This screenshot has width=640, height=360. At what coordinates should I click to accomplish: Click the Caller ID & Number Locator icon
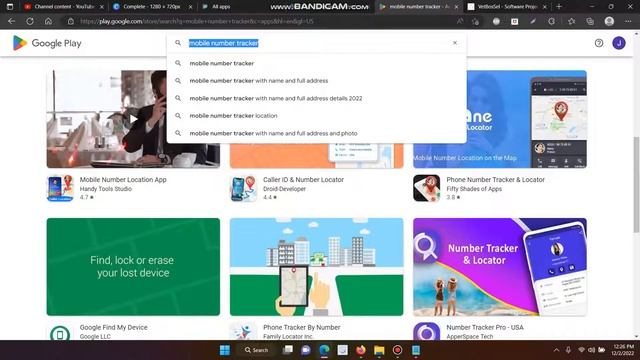[243, 188]
